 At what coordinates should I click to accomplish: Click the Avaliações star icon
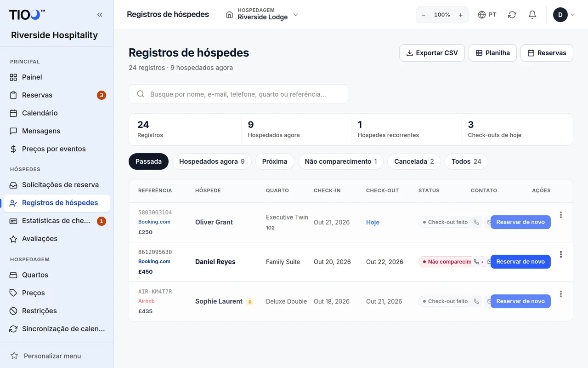[13, 239]
